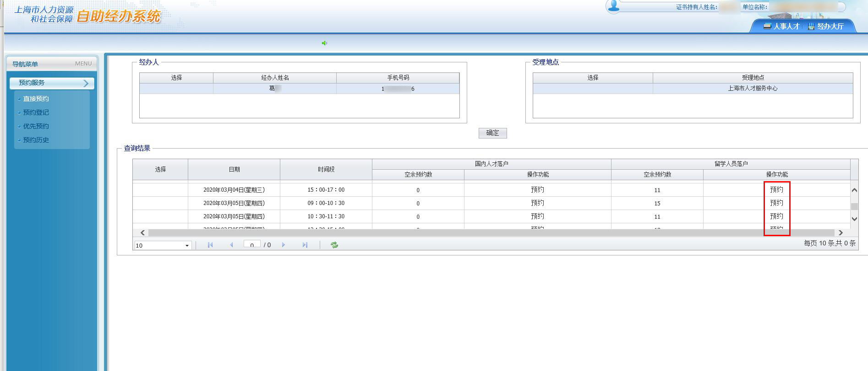Click results grid vertical scrollbar down arrow
868x371 pixels.
(x=854, y=219)
